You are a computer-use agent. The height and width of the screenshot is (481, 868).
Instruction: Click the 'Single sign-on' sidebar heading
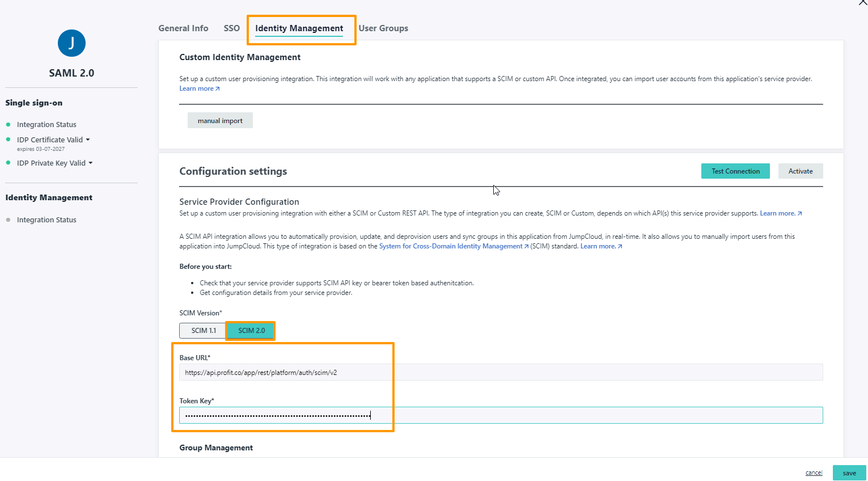pos(34,103)
